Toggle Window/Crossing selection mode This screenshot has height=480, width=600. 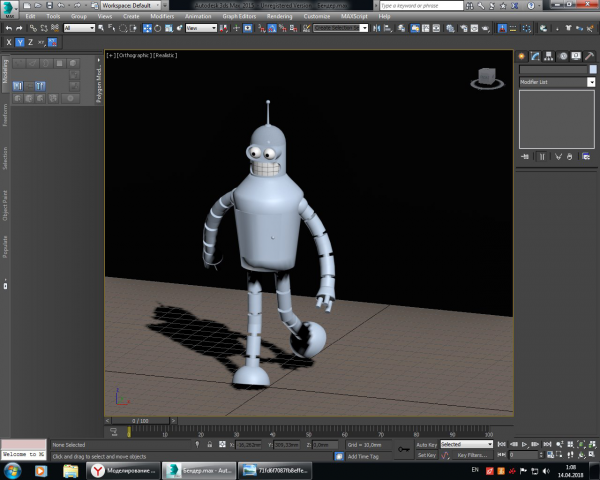tap(133, 28)
